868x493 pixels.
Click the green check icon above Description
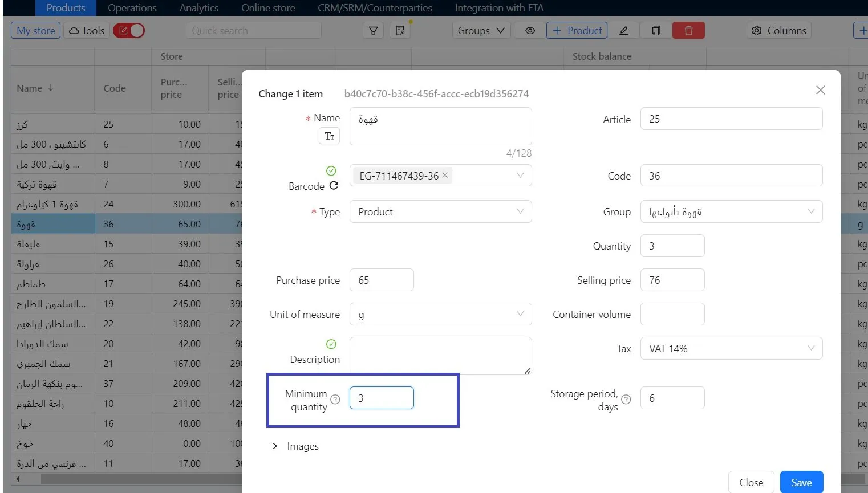[331, 344]
